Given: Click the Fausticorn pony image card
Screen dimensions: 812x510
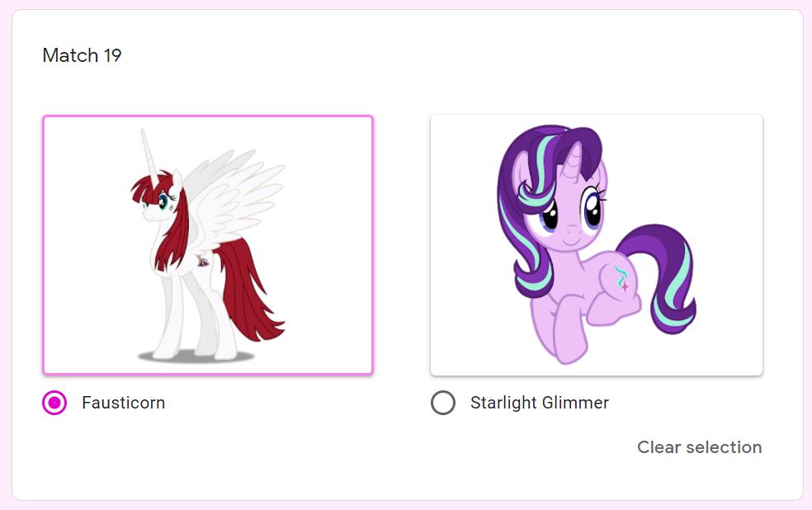Looking at the screenshot, I should [x=208, y=244].
